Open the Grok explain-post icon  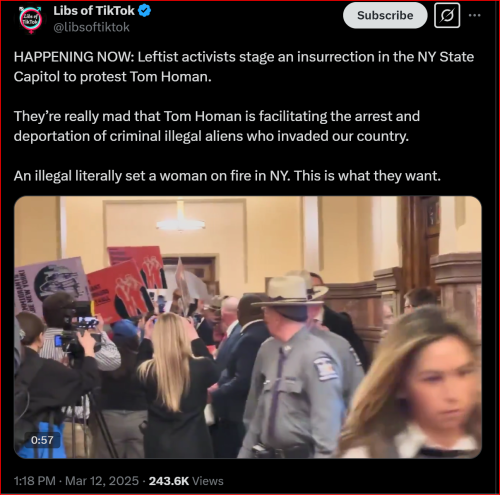pos(447,15)
